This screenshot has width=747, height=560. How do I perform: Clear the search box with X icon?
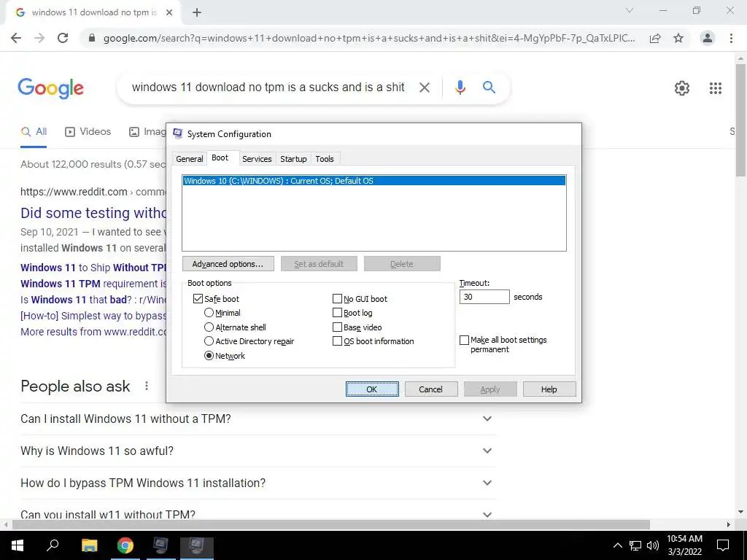(x=425, y=87)
